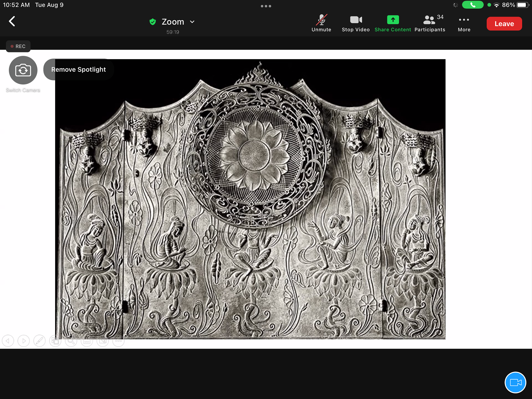The width and height of the screenshot is (532, 399).
Task: Tap the three-dot multitasking handle at top
Action: (266, 6)
